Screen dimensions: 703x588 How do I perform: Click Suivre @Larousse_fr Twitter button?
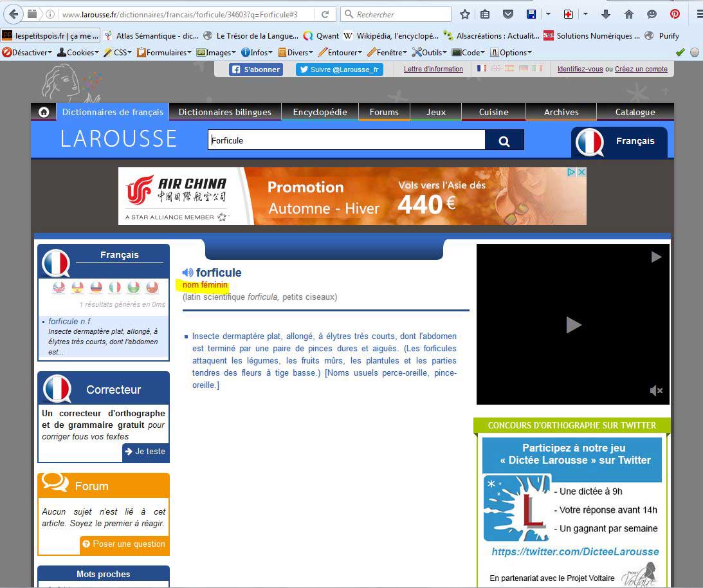click(x=340, y=69)
